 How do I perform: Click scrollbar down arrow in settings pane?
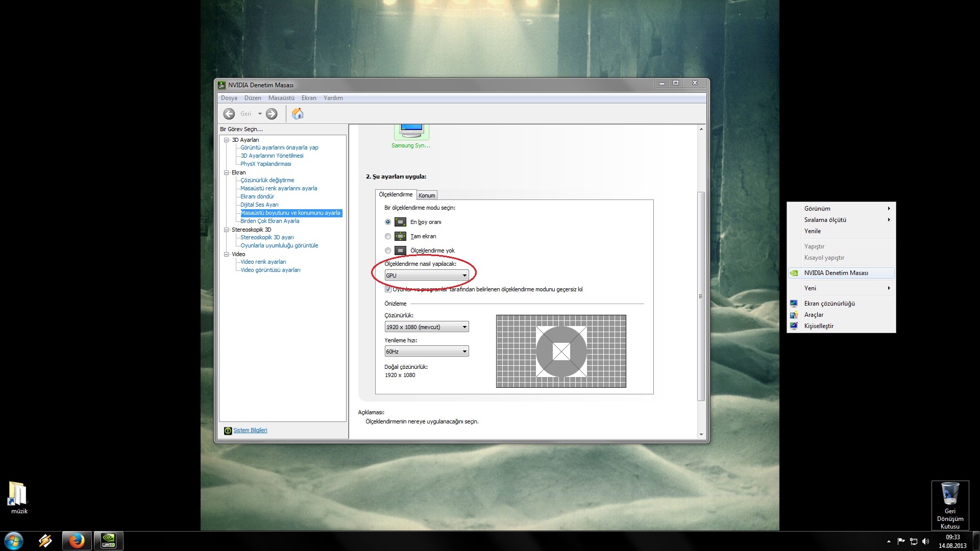[x=701, y=435]
